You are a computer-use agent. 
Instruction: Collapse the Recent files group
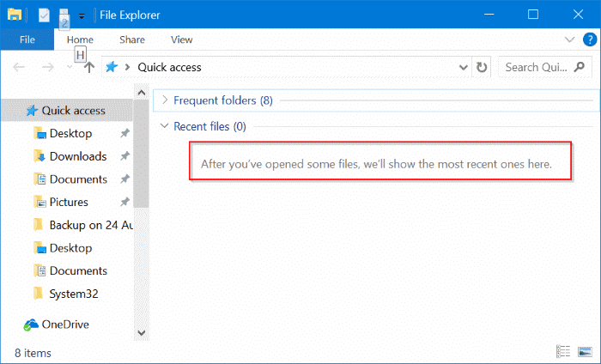click(165, 125)
